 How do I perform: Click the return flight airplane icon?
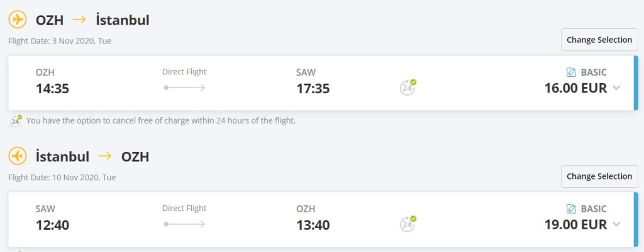coord(18,156)
